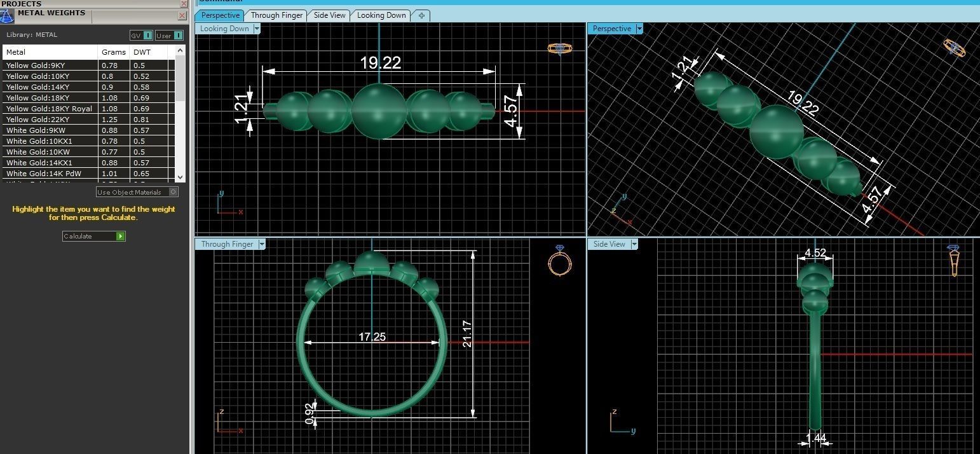Close the Projects panel

(x=184, y=4)
